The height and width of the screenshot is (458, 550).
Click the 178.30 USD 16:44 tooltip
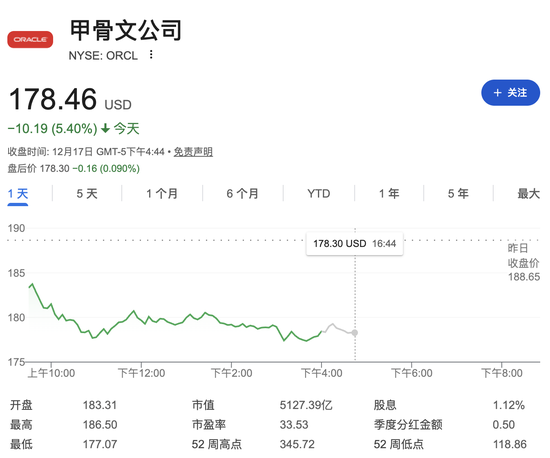[x=355, y=244]
